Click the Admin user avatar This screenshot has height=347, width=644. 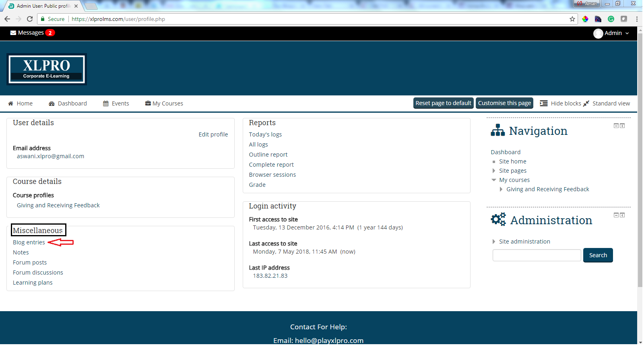click(x=598, y=33)
